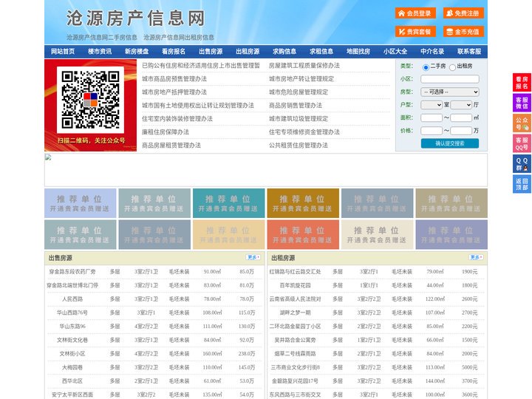Open the 户型 厅 count dropdown
The height and width of the screenshot is (399, 532).
pyautogui.click(x=461, y=105)
